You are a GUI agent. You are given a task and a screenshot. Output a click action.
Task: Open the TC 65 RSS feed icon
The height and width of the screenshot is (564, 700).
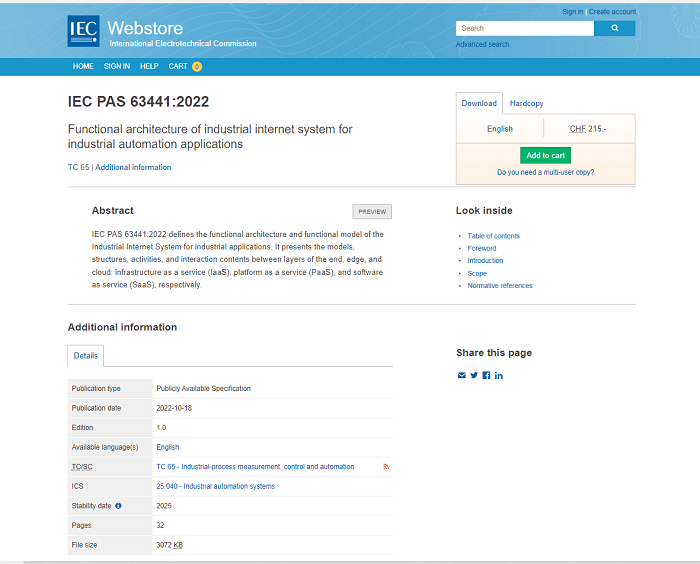386,467
